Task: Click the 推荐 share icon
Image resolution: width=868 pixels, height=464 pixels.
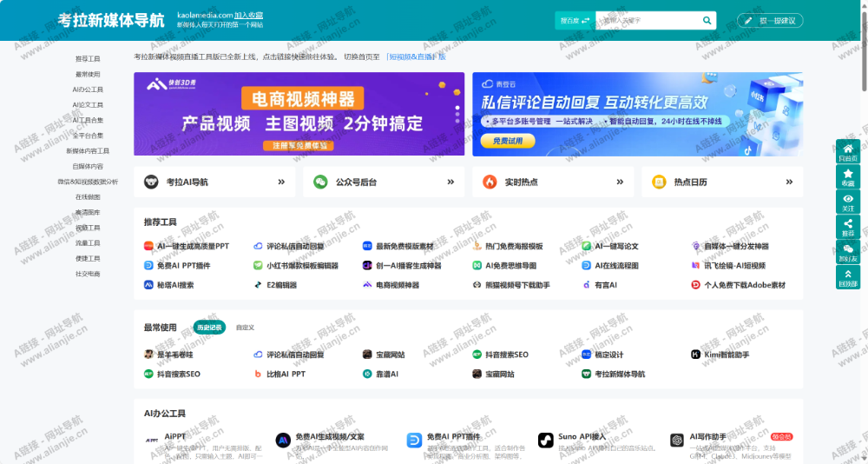Action: coord(847,224)
